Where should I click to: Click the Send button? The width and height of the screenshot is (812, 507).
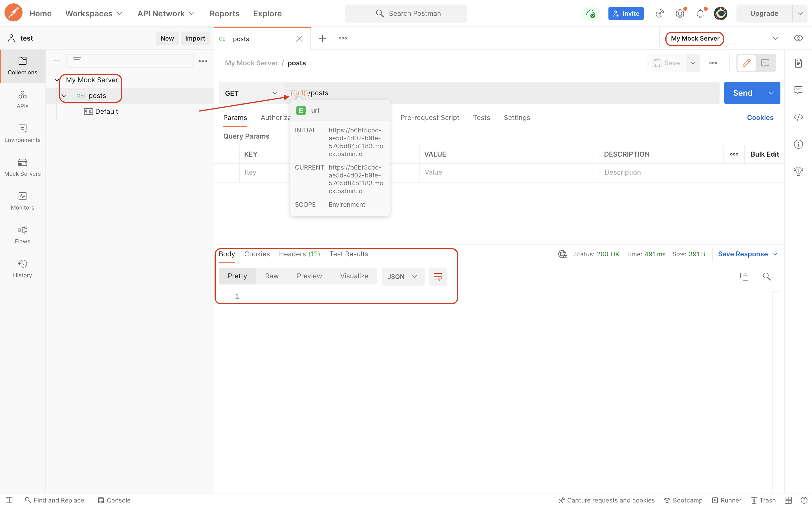pyautogui.click(x=742, y=93)
